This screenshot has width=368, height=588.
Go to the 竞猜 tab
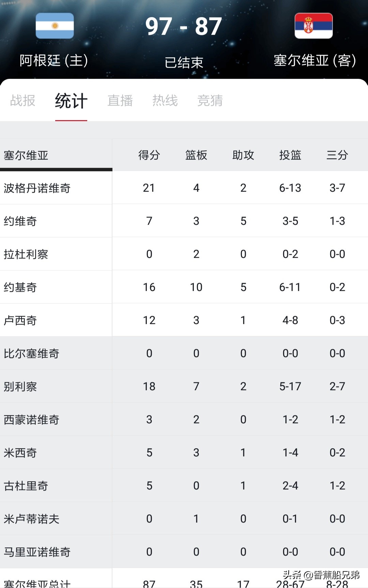[x=210, y=101]
